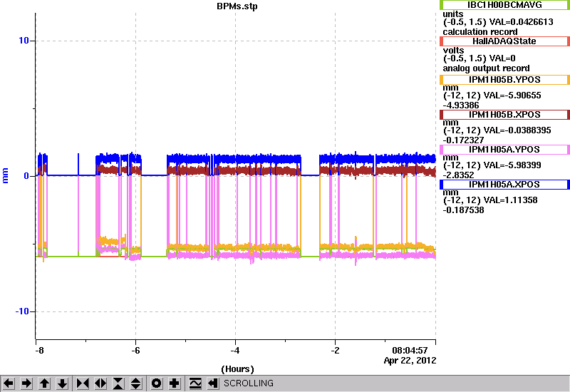Click the x-axis -8 tick label
Viewport: 570px width, 392px height.
pos(39,351)
